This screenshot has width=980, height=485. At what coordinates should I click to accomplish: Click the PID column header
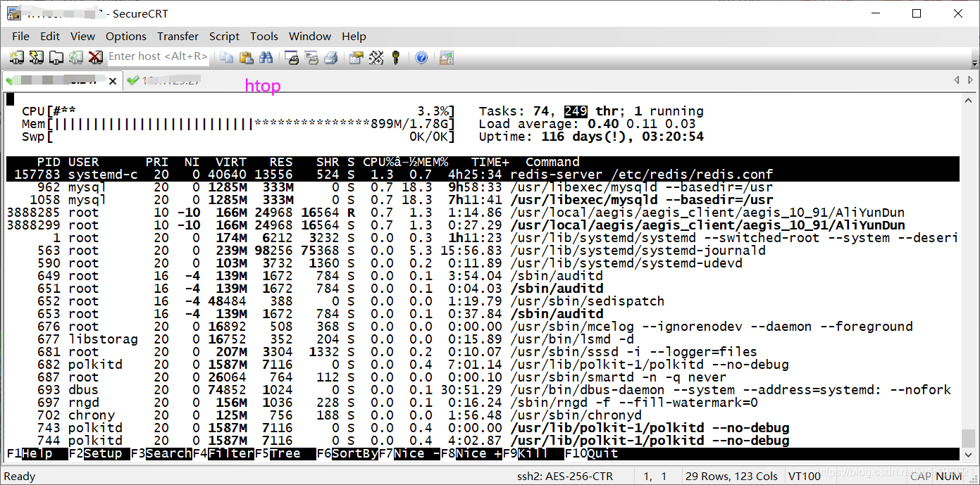coord(49,162)
